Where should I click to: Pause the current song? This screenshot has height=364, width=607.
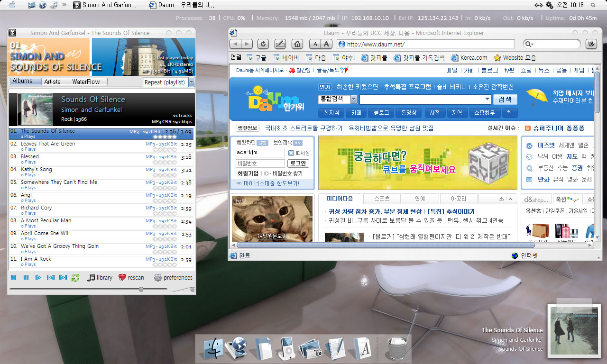(26, 277)
